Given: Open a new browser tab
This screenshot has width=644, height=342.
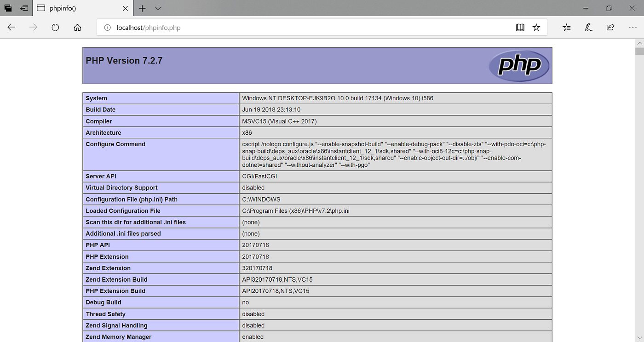Looking at the screenshot, I should point(142,8).
